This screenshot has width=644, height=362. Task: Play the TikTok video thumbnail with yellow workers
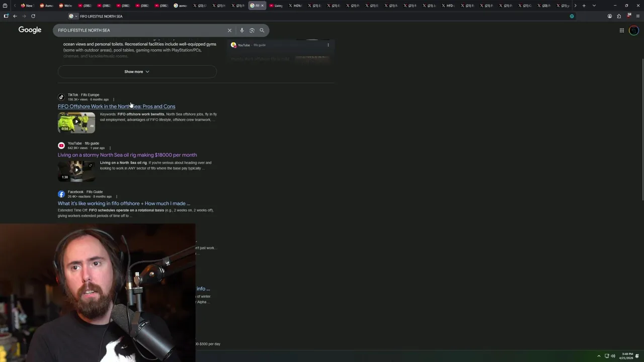click(76, 122)
